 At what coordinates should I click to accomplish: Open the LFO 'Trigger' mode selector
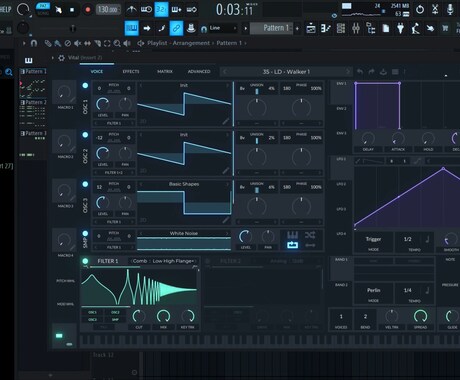click(x=373, y=242)
